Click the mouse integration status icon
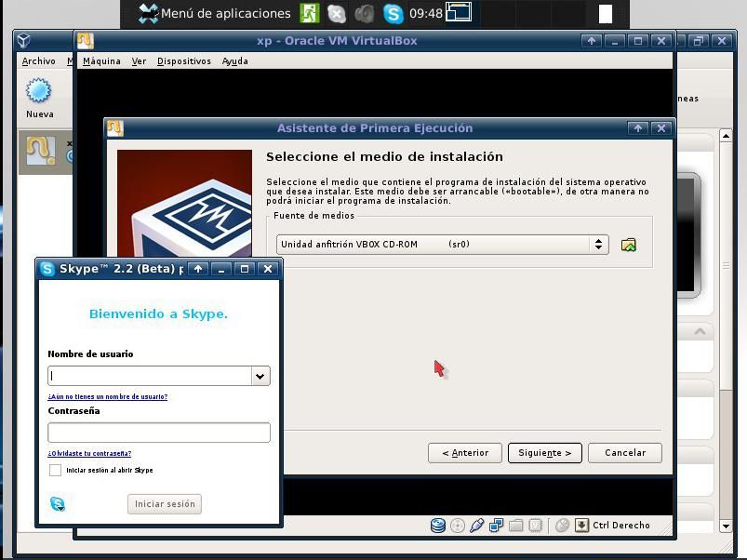 (x=562, y=526)
